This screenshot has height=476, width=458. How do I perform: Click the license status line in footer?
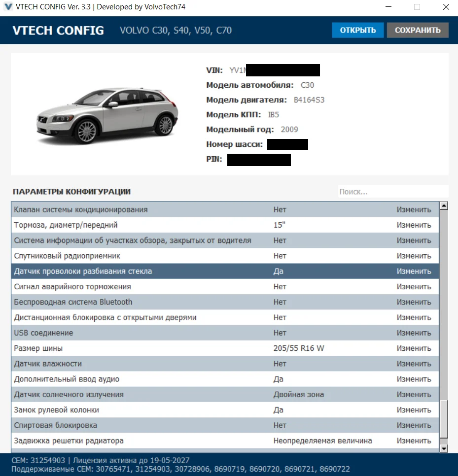pyautogui.click(x=100, y=461)
